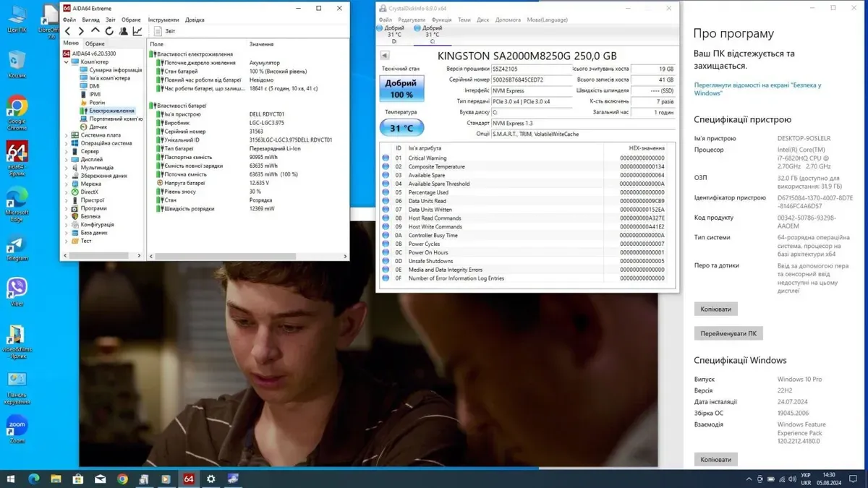Click the AIDA64 Back navigation arrow
The width and height of the screenshot is (868, 488).
pyautogui.click(x=68, y=31)
